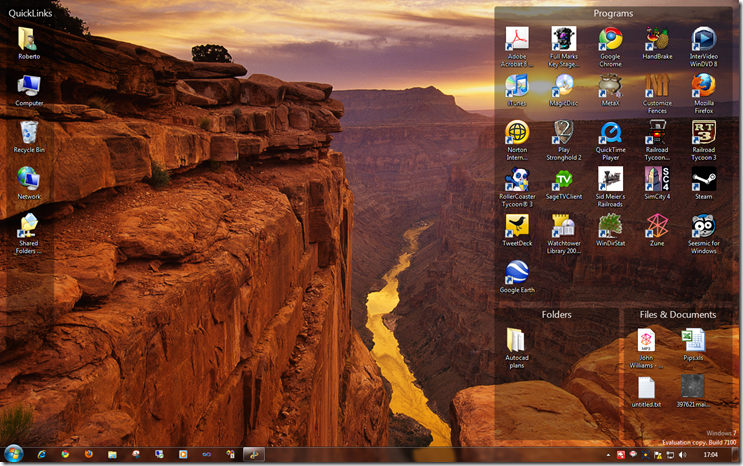Open the Recycle Bin

pos(29,133)
